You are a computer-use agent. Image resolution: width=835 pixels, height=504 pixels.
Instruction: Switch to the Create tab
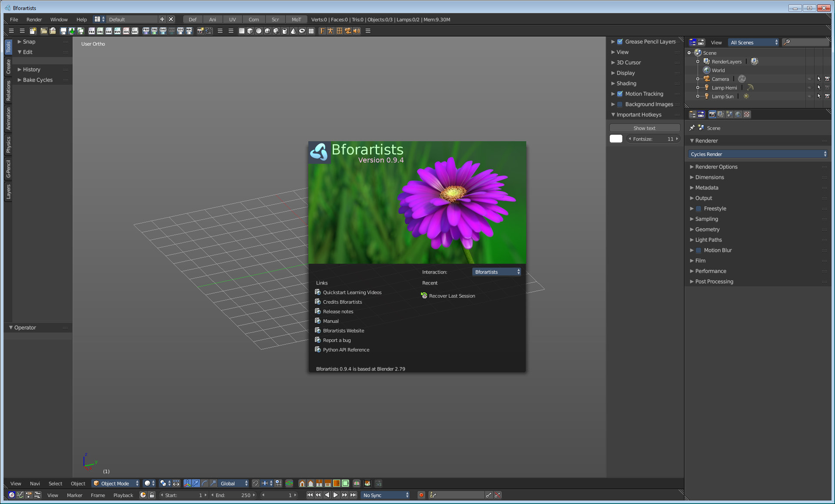click(x=8, y=66)
